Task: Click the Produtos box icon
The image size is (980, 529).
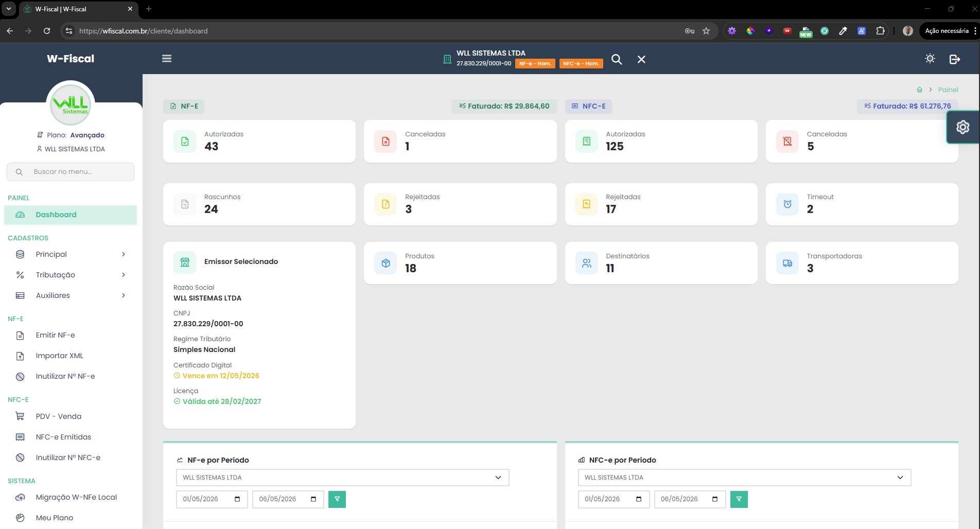Action: pyautogui.click(x=386, y=263)
